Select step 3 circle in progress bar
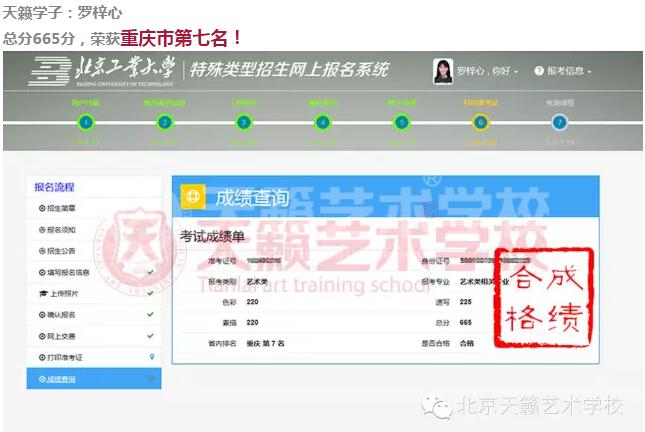645x432 pixels. (243, 122)
